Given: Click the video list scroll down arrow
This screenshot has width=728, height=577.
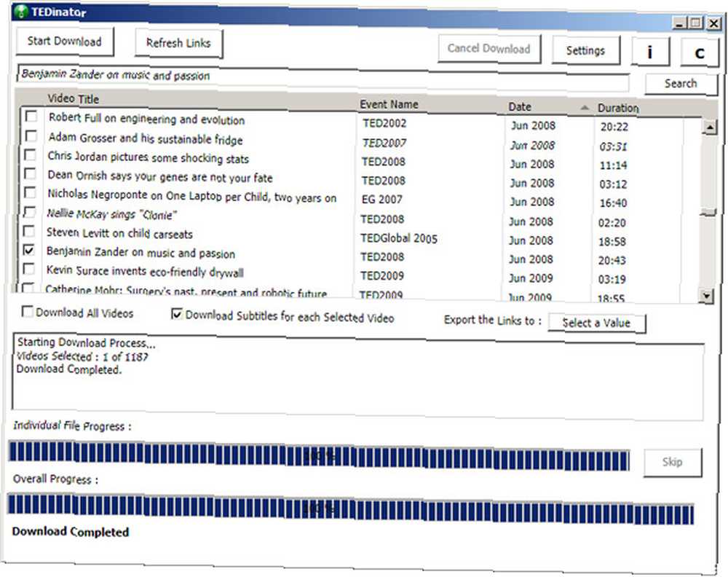Looking at the screenshot, I should click(707, 296).
